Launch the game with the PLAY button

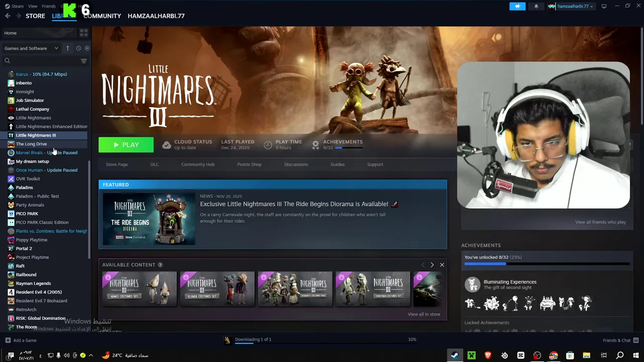point(126,145)
